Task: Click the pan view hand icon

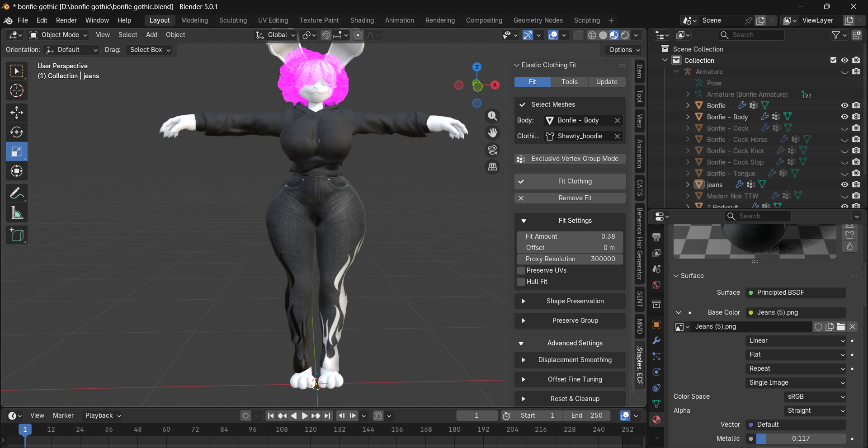Action: coord(492,133)
